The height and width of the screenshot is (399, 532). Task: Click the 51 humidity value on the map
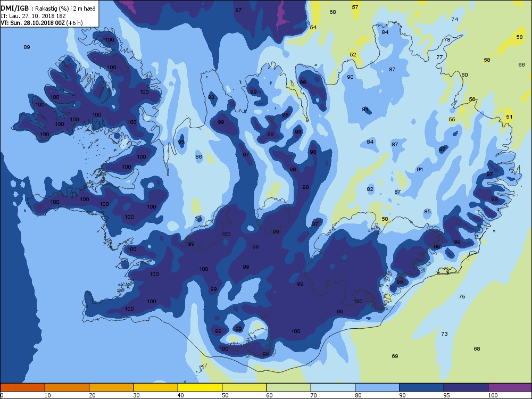(x=509, y=117)
